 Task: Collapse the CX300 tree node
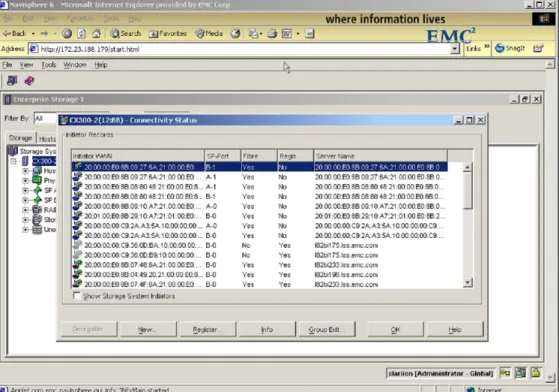[x=14, y=161]
